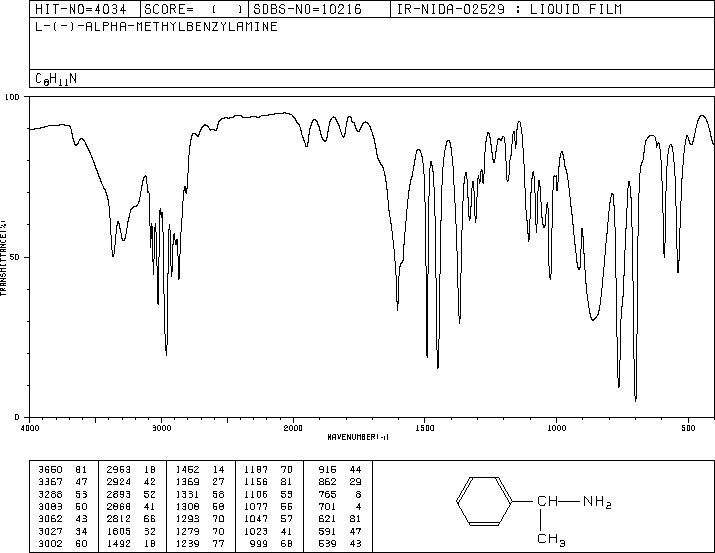This screenshot has height=553, width=715.
Task: Click the 3367 peak table cell
Action: tap(50, 482)
